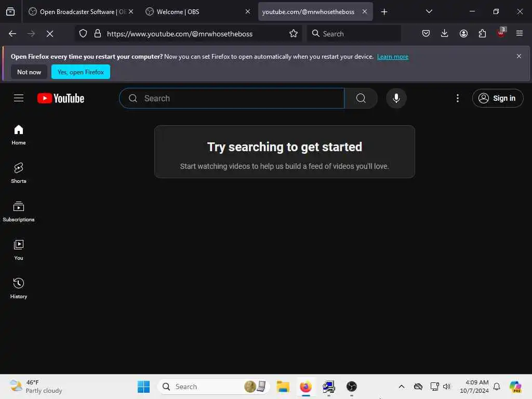
Task: Close the Open Broadcaster Software tab
Action: tap(131, 11)
